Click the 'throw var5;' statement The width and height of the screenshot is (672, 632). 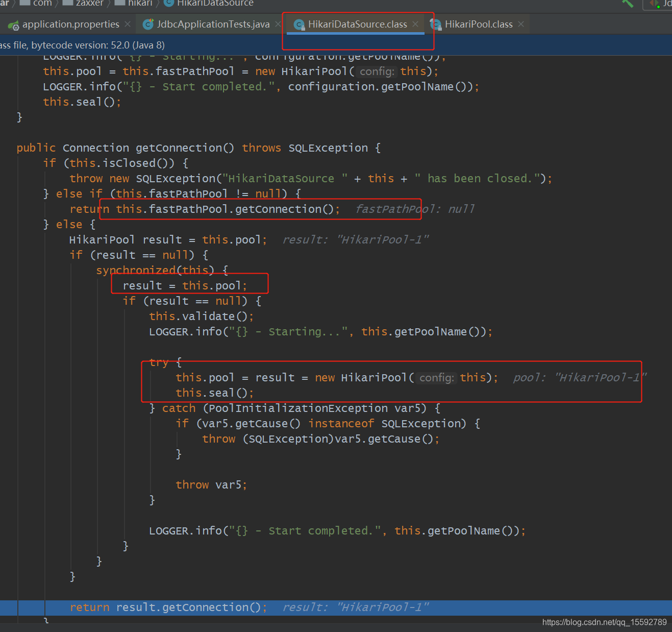point(211,485)
